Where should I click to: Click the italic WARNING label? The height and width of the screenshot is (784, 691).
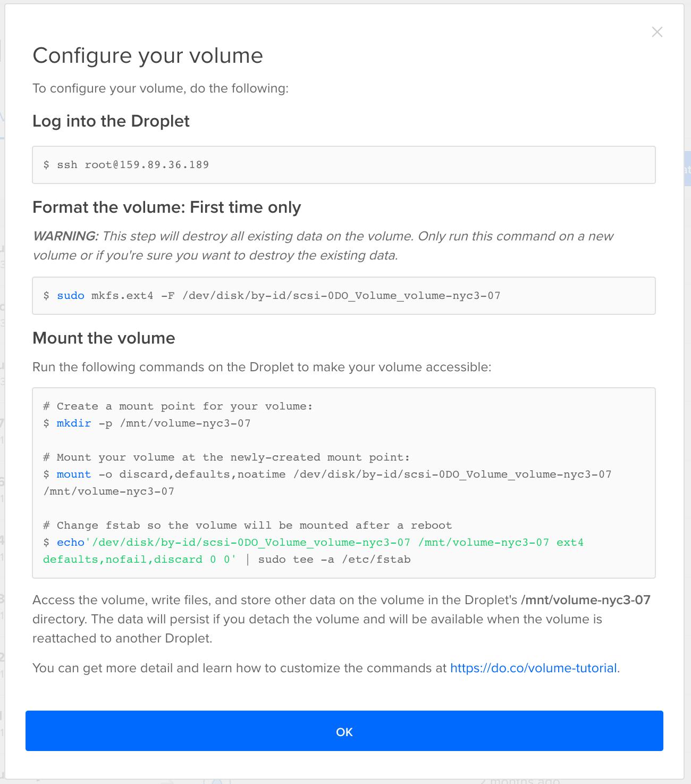[x=65, y=236]
